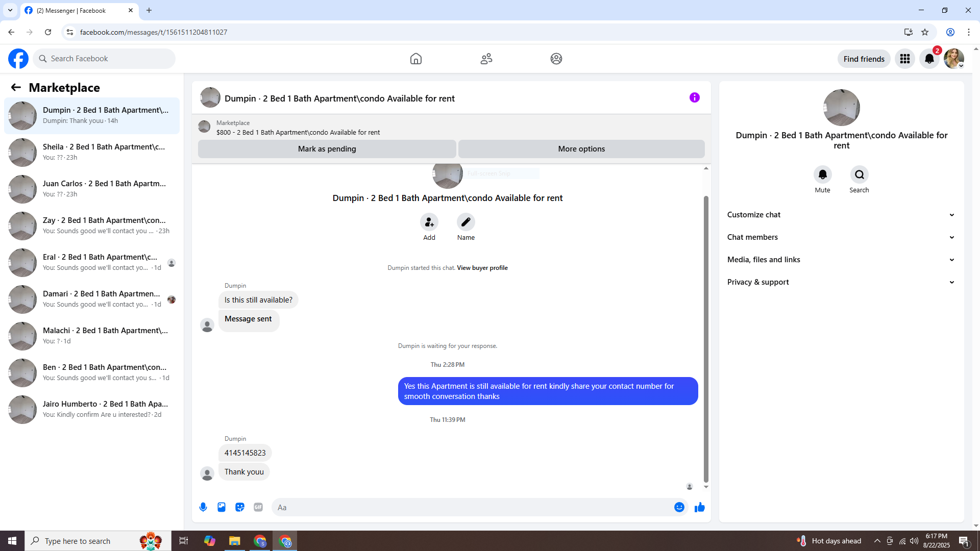
Task: Expand Media, files and links section
Action: tap(841, 260)
